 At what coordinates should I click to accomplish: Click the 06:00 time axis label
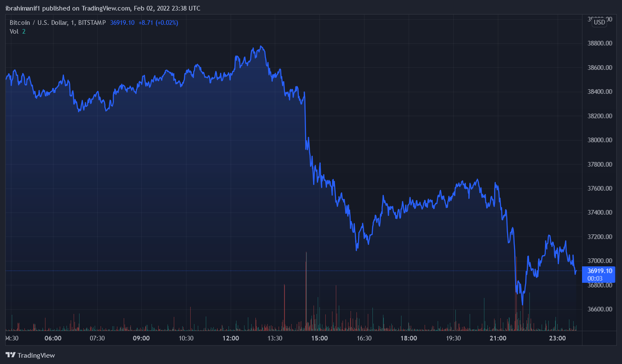53,338
